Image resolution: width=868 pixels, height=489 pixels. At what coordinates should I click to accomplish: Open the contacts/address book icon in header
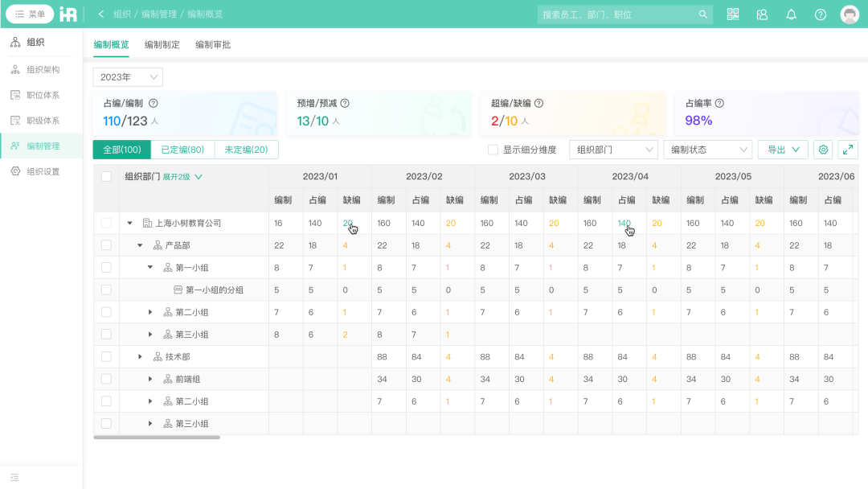[761, 14]
